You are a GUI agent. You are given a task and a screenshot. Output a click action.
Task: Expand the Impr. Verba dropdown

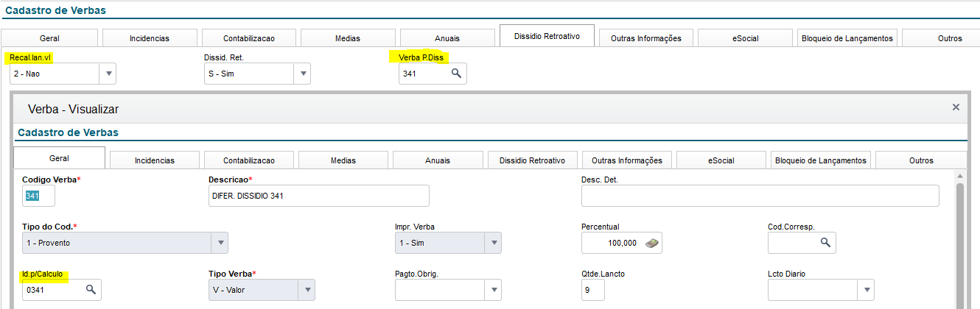point(493,243)
